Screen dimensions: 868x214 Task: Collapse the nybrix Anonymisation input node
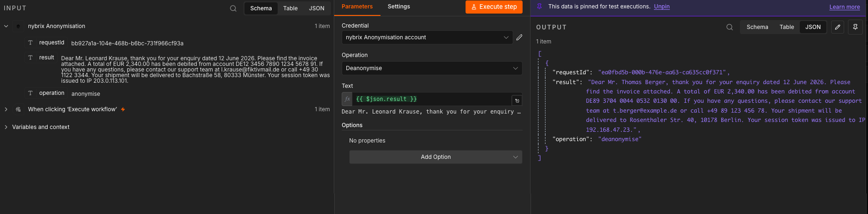[x=6, y=26]
